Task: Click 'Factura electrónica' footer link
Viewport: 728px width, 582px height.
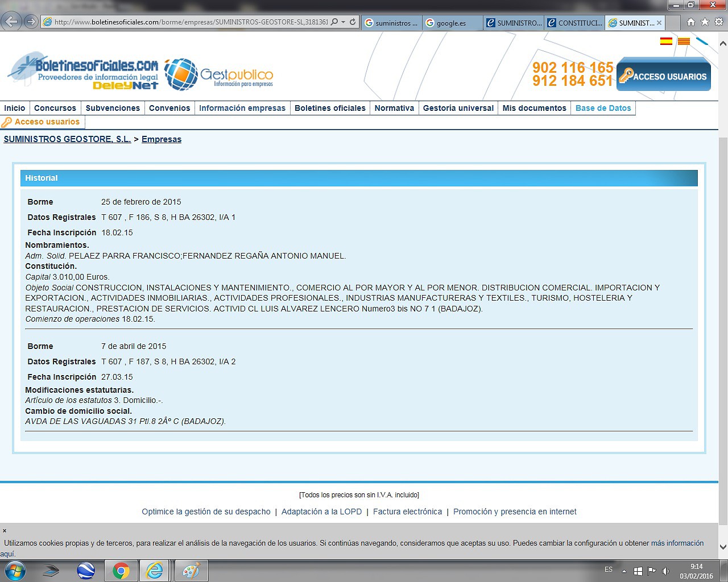Action: 407,512
